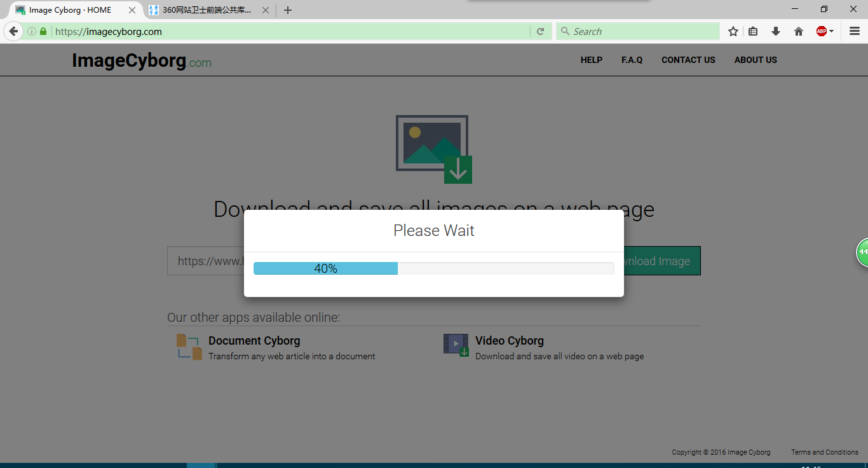Viewport: 868px width, 468px height.
Task: Open the HELP menu item
Action: 591,60
